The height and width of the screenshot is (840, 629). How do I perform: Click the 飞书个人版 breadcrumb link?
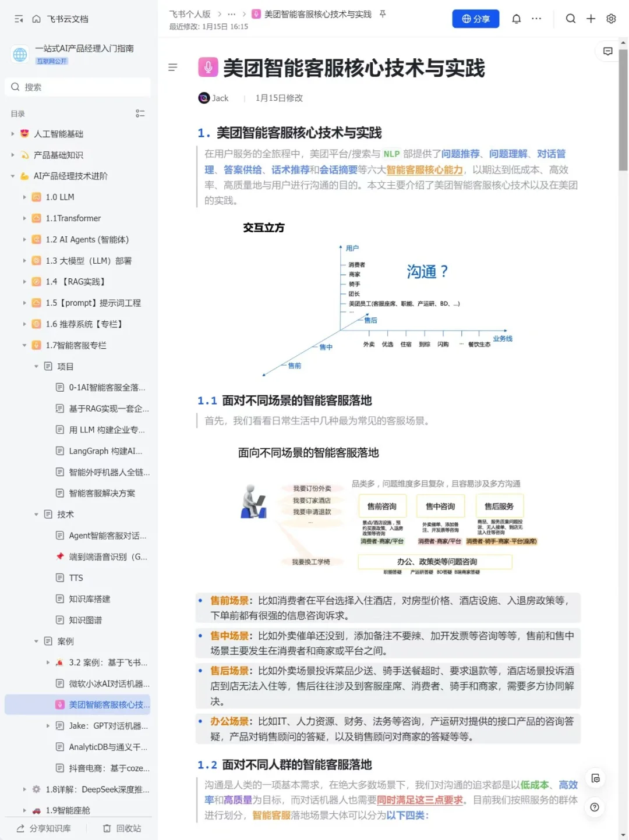(190, 14)
